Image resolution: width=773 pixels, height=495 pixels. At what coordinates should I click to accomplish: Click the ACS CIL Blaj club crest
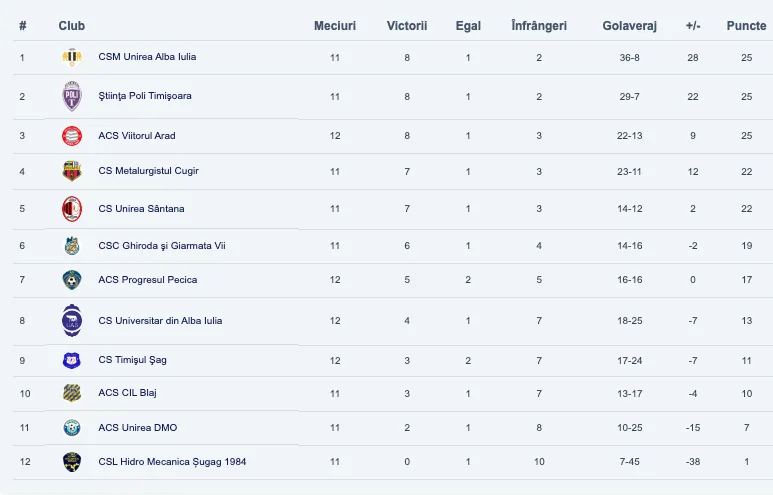click(x=71, y=393)
